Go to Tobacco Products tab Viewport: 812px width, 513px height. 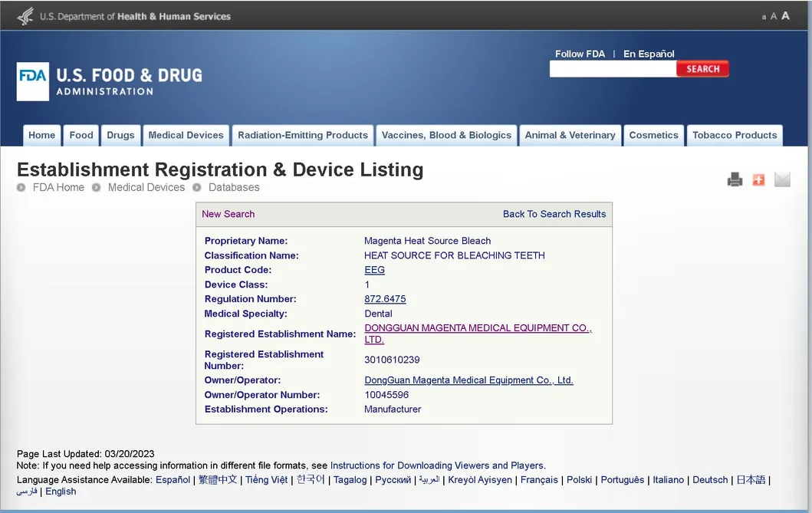(735, 135)
